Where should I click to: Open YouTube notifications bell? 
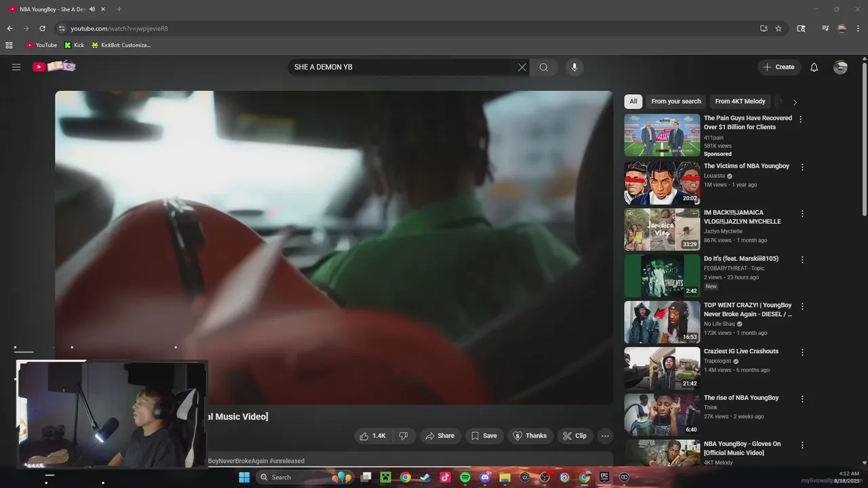tap(814, 67)
